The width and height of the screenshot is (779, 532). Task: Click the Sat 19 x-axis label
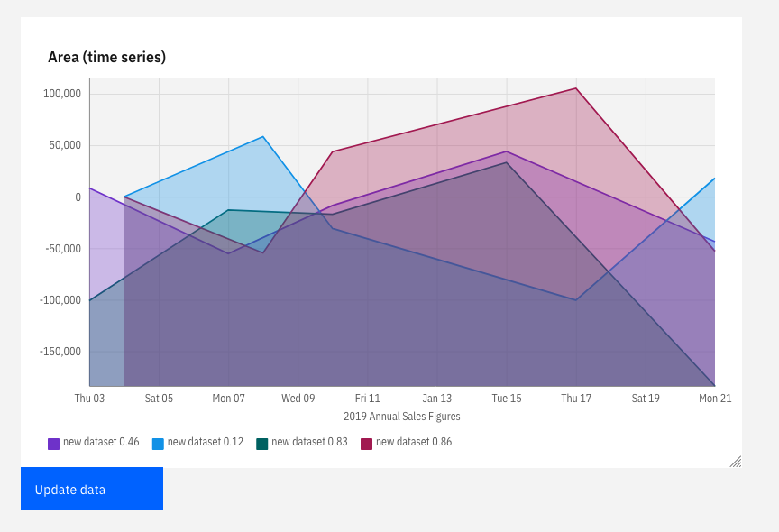[x=646, y=399]
